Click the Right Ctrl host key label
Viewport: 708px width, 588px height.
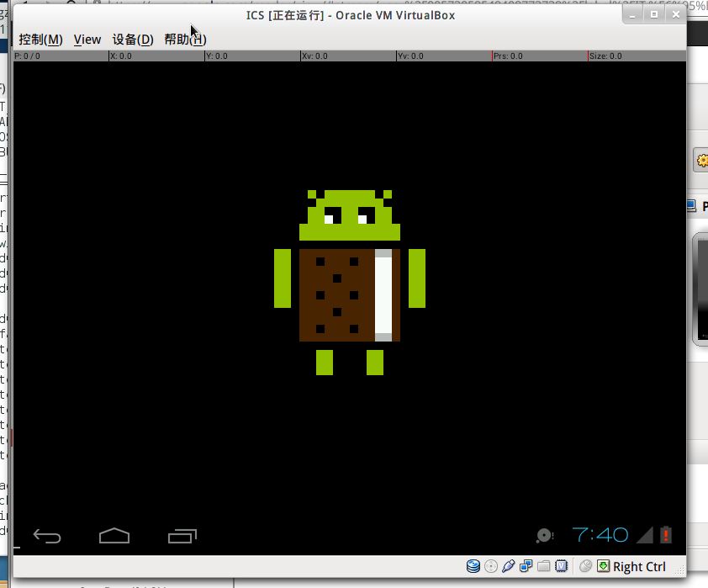pos(639,567)
